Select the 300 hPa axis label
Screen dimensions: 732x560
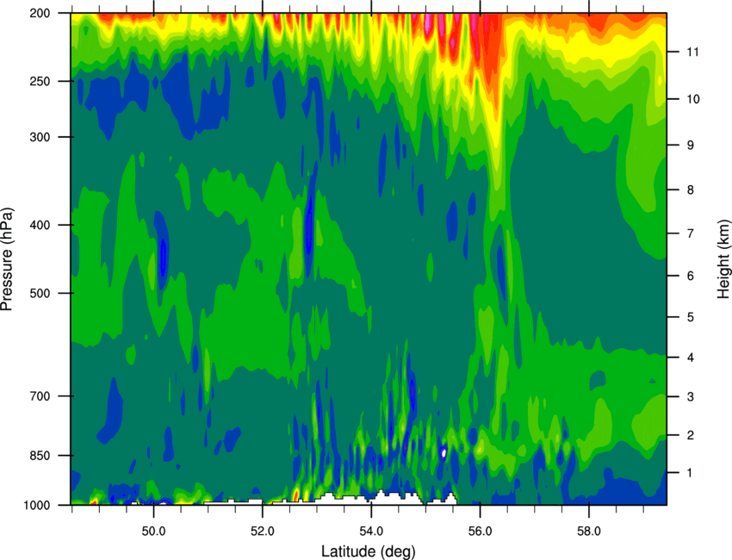[40, 137]
